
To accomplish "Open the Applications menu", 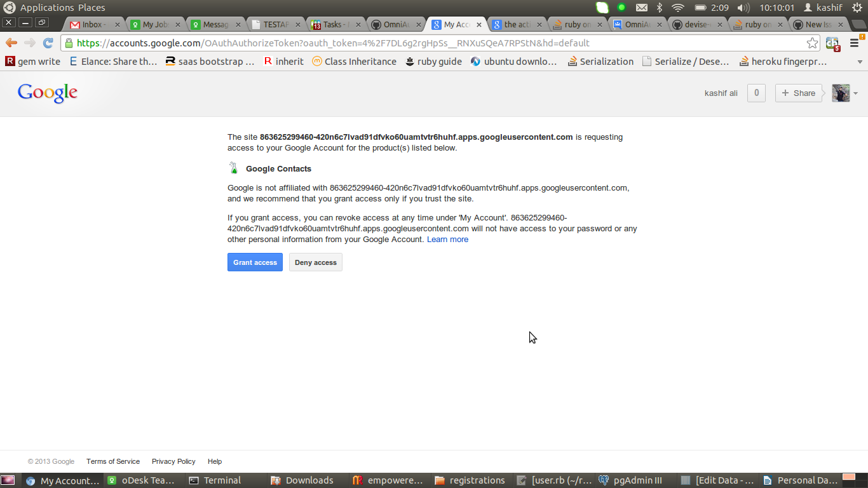I will pyautogui.click(x=46, y=8).
